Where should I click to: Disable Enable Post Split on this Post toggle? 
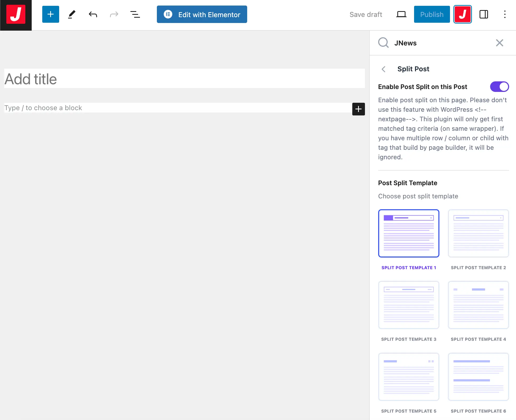tap(499, 87)
